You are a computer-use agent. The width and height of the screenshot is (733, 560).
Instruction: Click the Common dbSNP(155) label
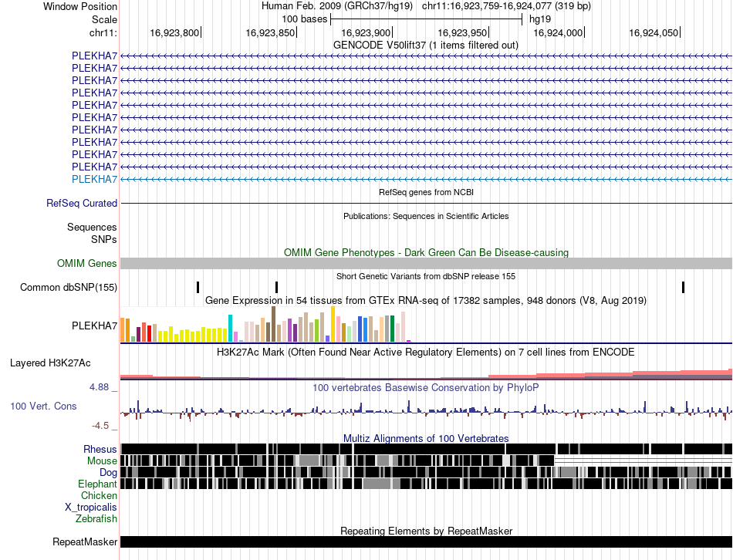tap(69, 287)
